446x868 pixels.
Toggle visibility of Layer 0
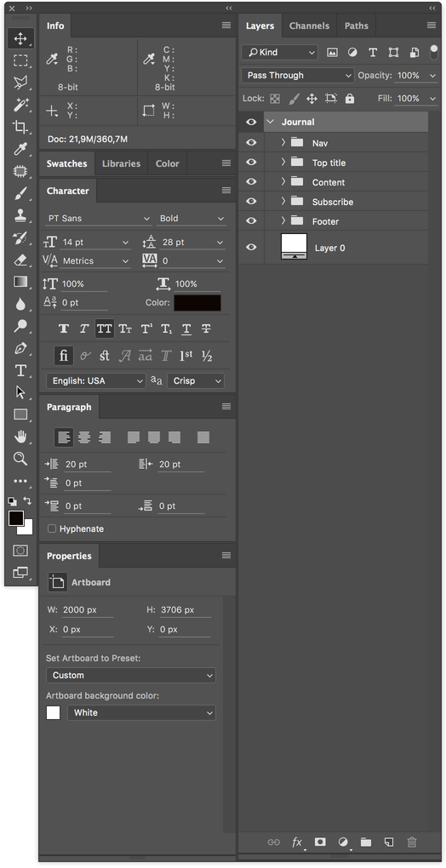[x=251, y=248]
